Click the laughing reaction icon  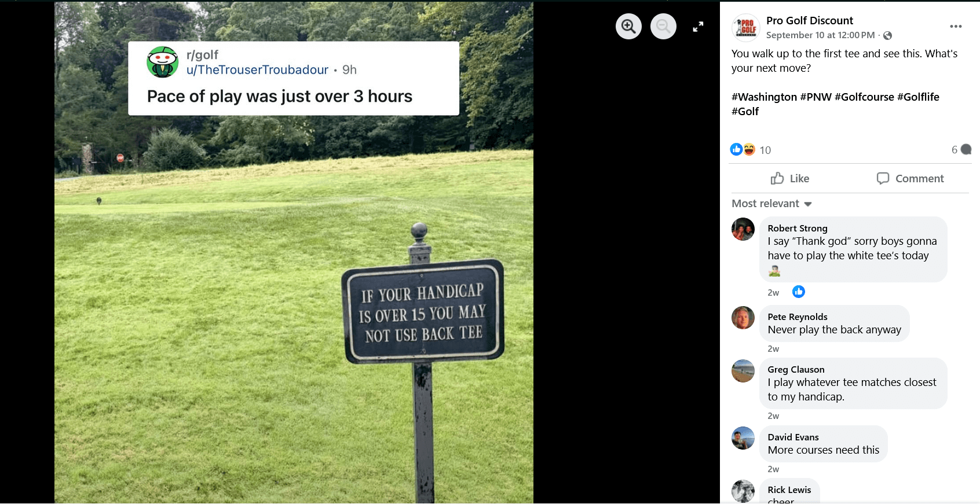pyautogui.click(x=750, y=149)
